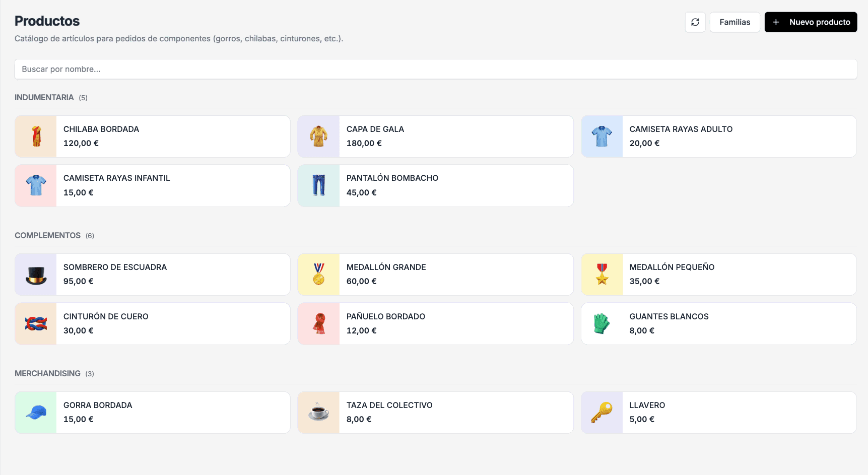Click the MERCHANDISING section heading
Screen dimensions: 868x475
pyautogui.click(x=47, y=373)
